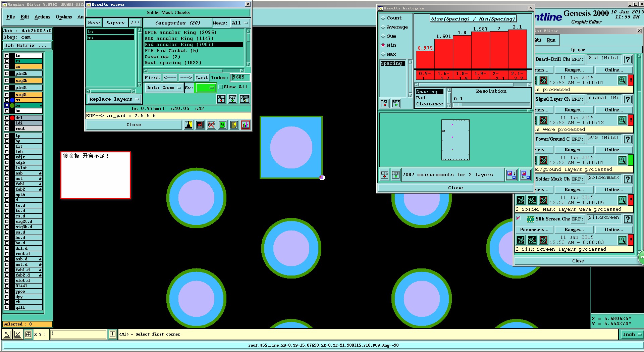The width and height of the screenshot is (644, 352).
Task: Click the histogram chart icon in Results viewer
Action: coord(246,125)
